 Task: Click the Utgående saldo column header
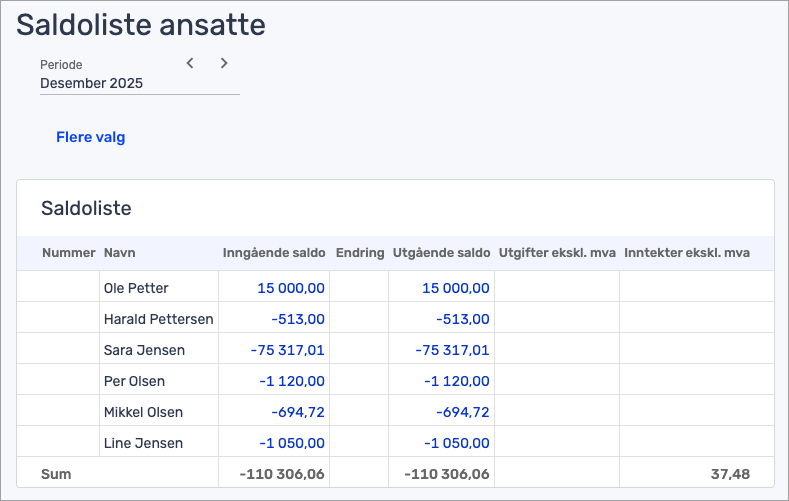click(x=441, y=253)
